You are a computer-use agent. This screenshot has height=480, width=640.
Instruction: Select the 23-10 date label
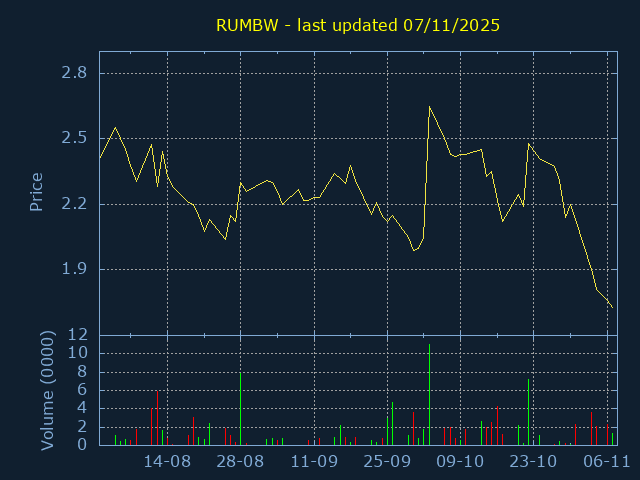[533, 461]
